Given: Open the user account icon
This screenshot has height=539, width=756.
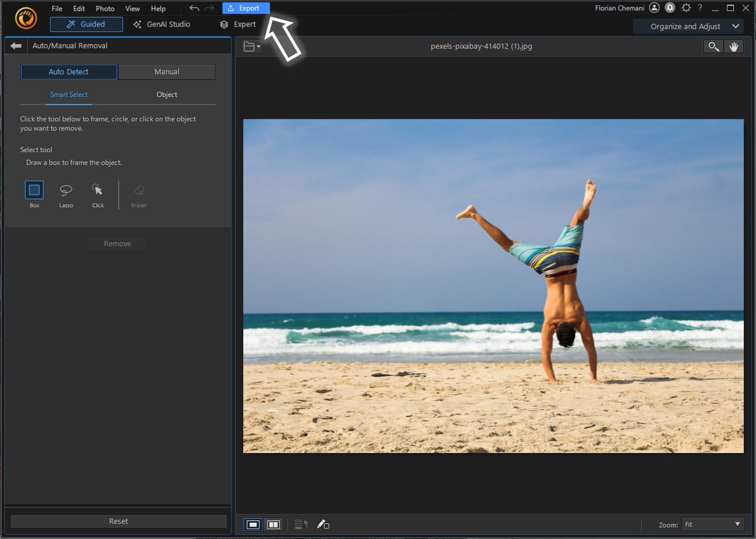Looking at the screenshot, I should [x=654, y=8].
